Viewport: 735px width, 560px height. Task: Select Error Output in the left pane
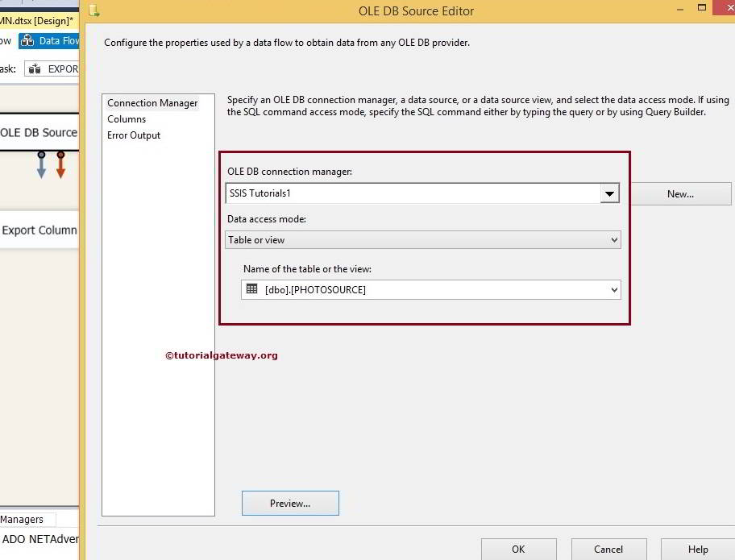(134, 135)
